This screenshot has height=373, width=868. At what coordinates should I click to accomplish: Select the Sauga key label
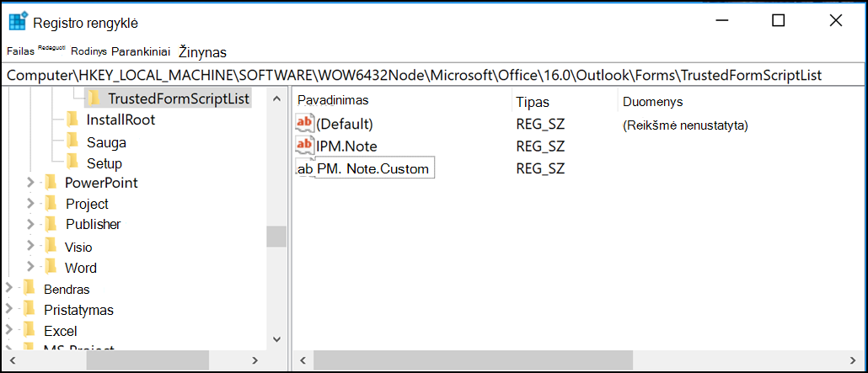click(x=106, y=142)
